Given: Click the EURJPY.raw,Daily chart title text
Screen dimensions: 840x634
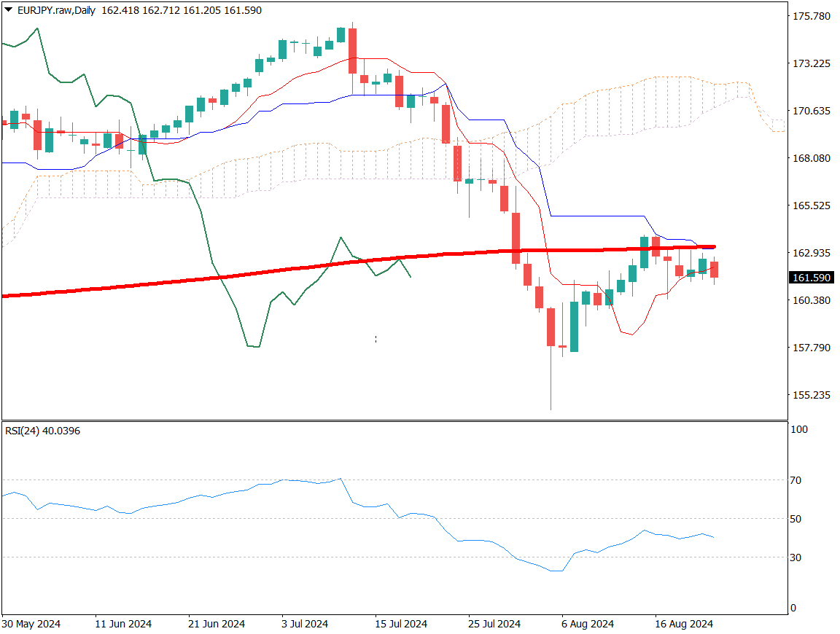Looking at the screenshot, I should tap(58, 10).
